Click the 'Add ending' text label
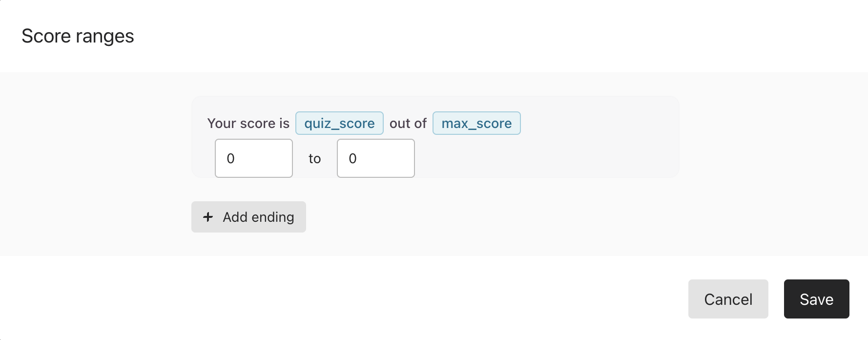 [x=258, y=217]
